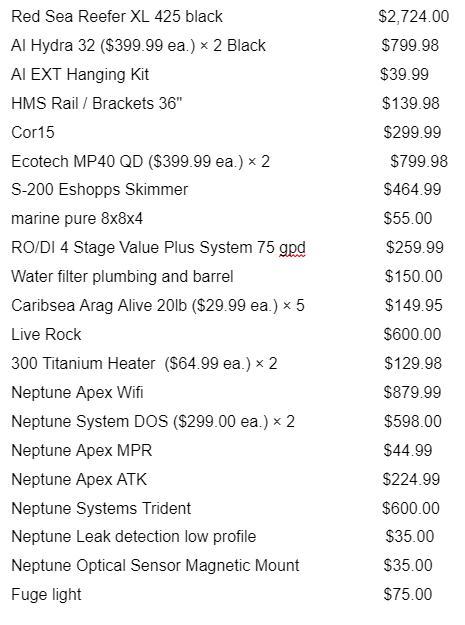Click the Cor15 item text
Viewport: 465px width, 625px height.
pos(33,133)
